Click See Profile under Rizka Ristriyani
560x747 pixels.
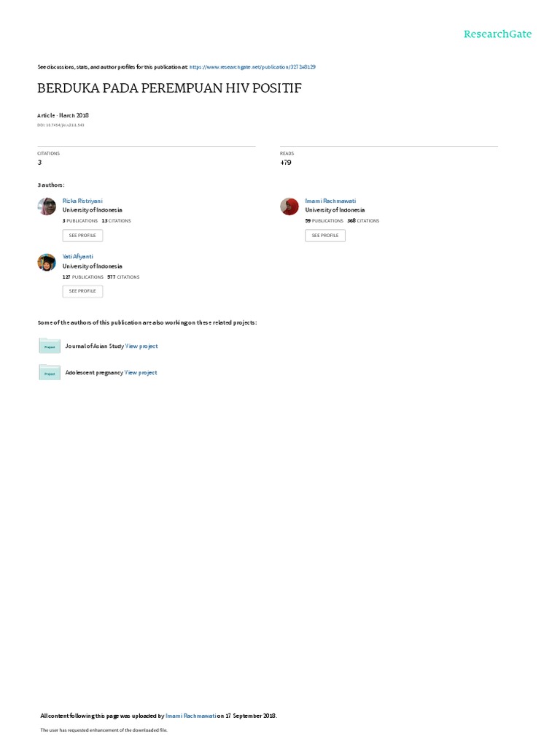[x=82, y=236]
